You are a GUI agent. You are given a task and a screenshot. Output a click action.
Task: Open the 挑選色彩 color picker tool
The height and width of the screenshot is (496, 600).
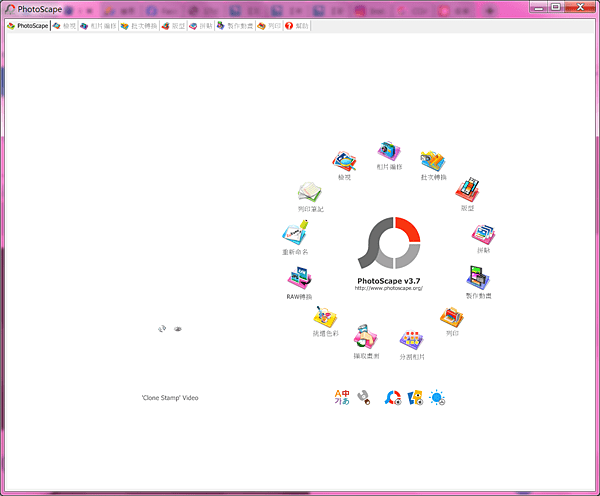coord(325,317)
